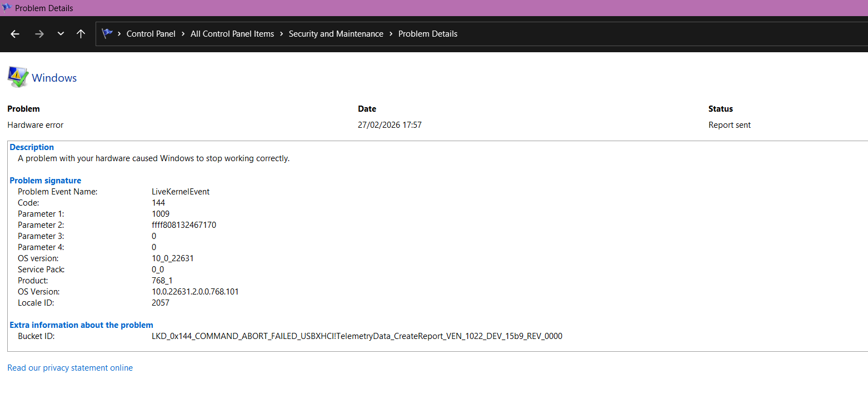Select OS version value 10_0_22631
The height and width of the screenshot is (404, 868).
click(173, 258)
